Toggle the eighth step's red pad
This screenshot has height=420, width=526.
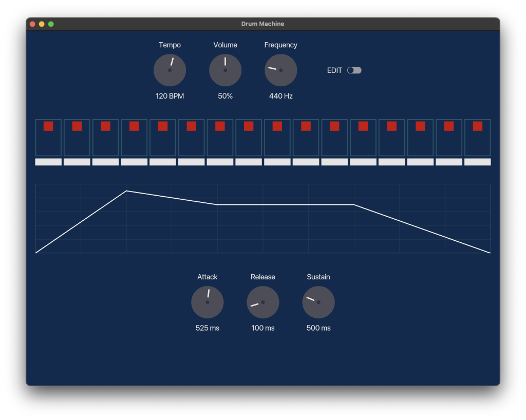tap(249, 126)
